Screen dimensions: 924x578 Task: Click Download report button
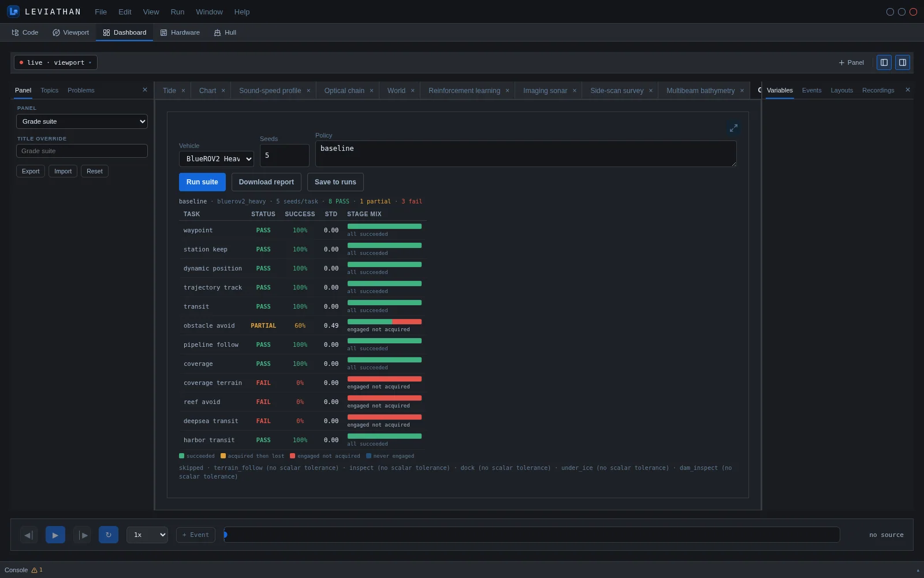point(266,182)
